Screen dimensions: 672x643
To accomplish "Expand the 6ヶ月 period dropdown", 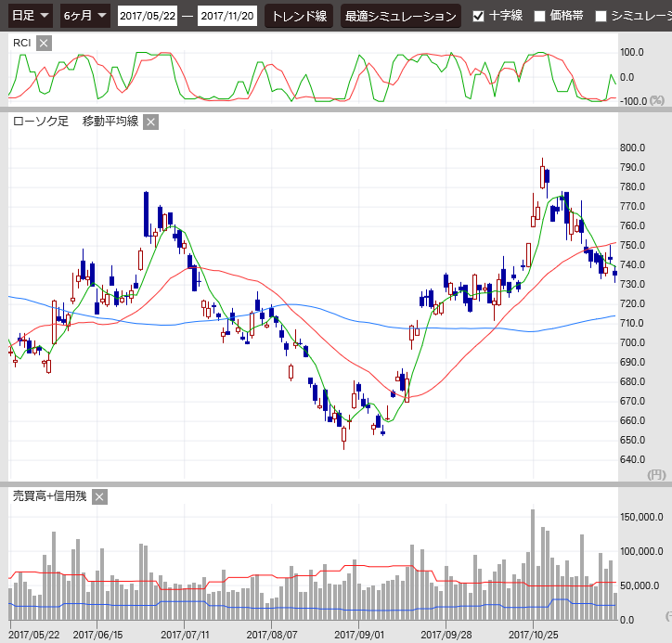I will [x=84, y=16].
